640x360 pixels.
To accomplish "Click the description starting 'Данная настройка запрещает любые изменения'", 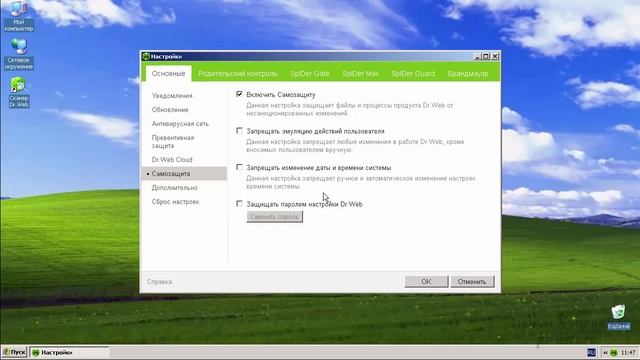I will coord(355,146).
